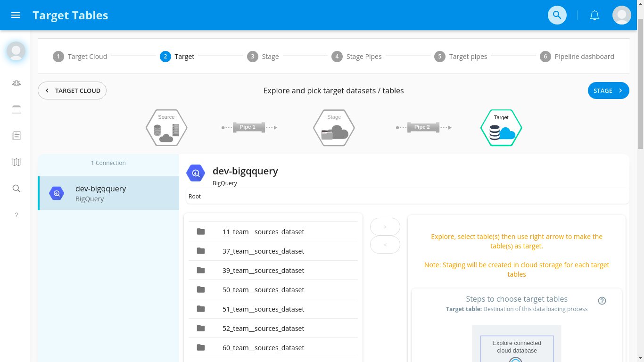This screenshot has width=644, height=362.
Task: Open 52_team__sources_dataset folder
Action: (273, 328)
